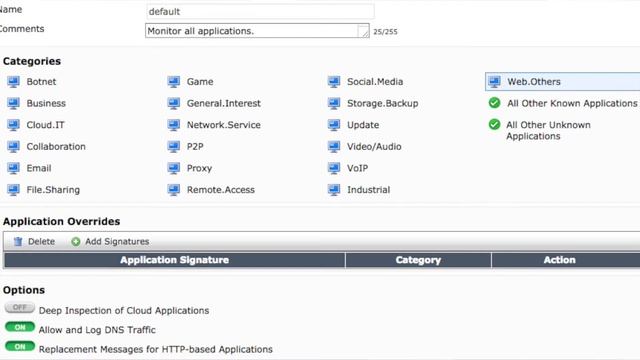This screenshot has height=360, width=640.
Task: Grab the Comments box resize handle
Action: (x=363, y=32)
